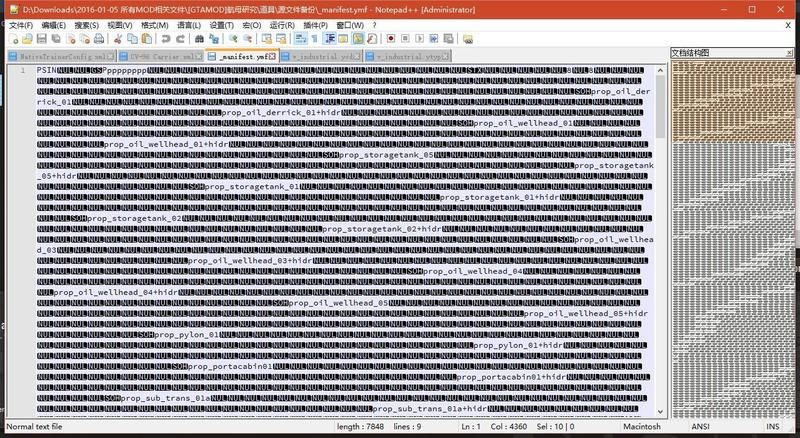Image resolution: width=800 pixels, height=438 pixels.
Task: Toggle Word Wrap in the toolbar
Action: (301, 39)
